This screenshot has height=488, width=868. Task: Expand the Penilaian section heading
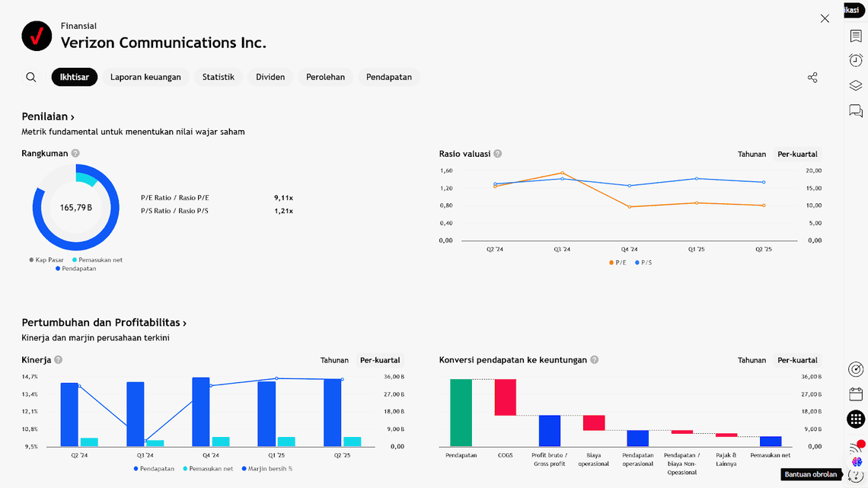(x=48, y=116)
